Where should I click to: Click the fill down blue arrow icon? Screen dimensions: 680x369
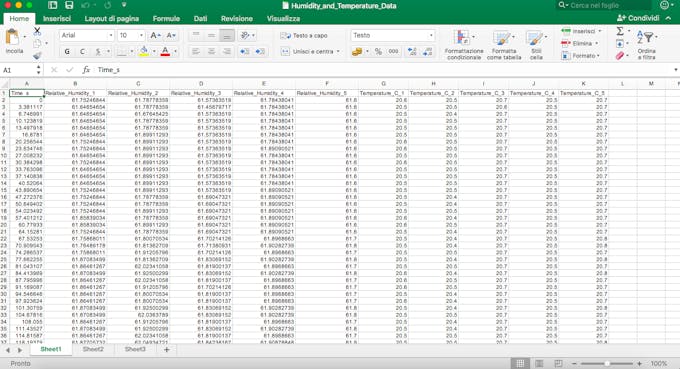click(x=620, y=43)
